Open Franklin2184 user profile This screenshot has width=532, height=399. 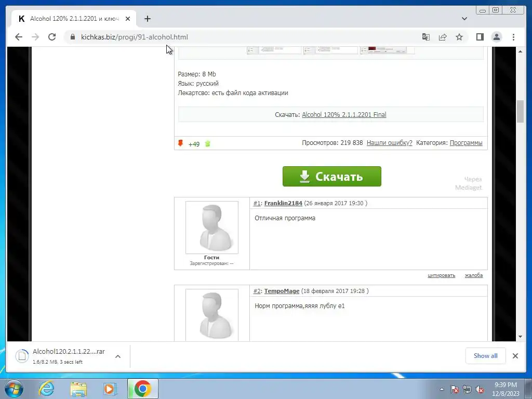283,203
